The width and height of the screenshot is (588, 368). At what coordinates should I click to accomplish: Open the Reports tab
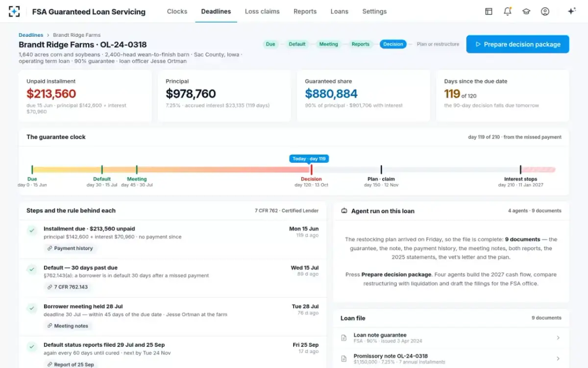click(x=305, y=11)
